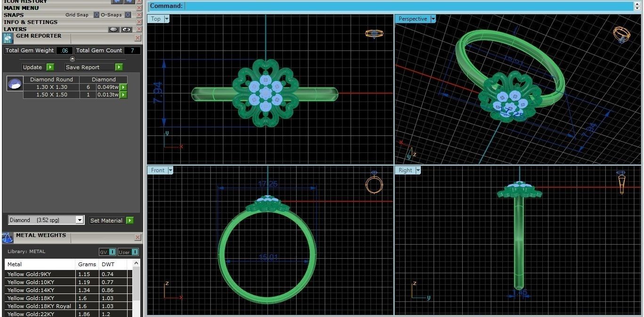
Task: Click the round diamond gem thumbnail
Action: (x=15, y=84)
